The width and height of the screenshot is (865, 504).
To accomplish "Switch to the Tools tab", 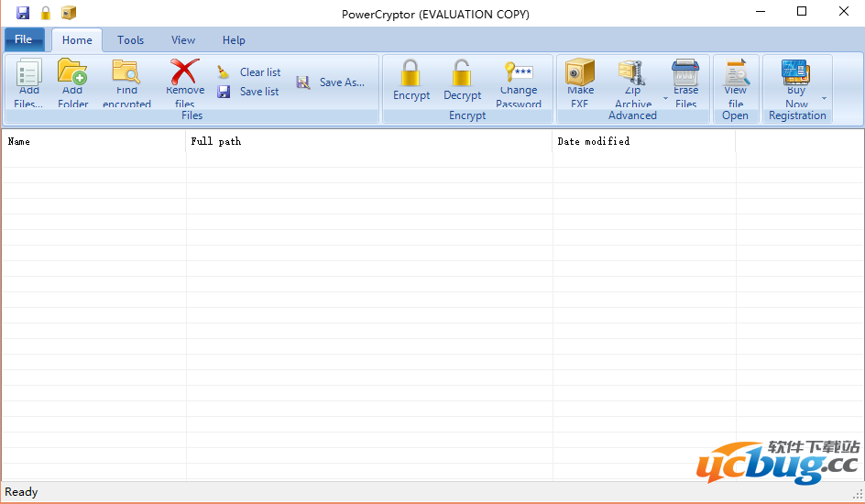I will click(x=130, y=39).
